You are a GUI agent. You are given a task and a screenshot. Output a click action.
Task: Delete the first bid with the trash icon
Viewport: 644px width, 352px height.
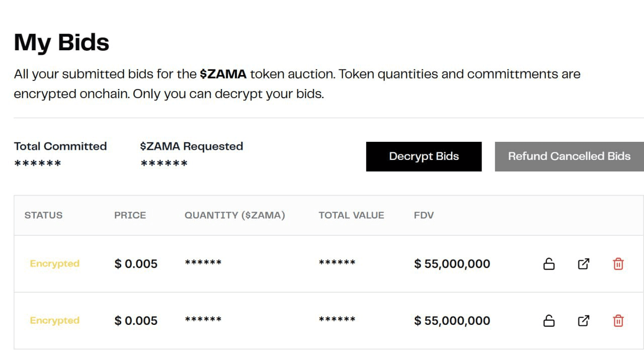[618, 264]
